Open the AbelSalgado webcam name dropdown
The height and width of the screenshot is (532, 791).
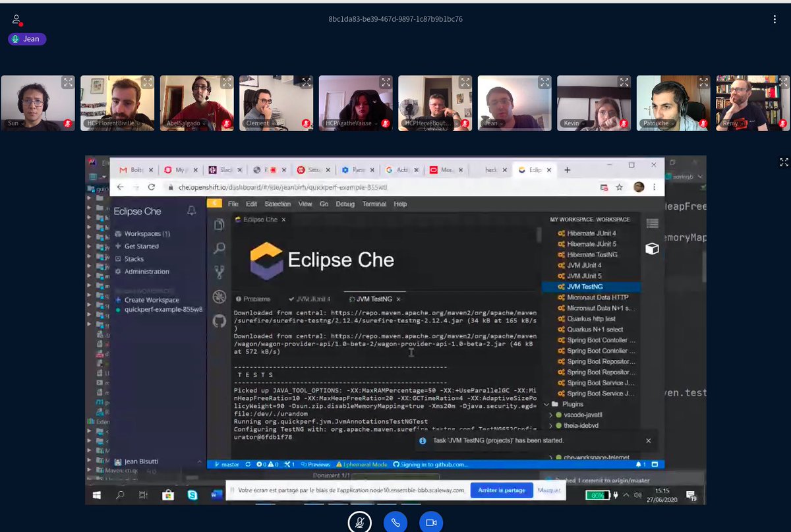(185, 123)
